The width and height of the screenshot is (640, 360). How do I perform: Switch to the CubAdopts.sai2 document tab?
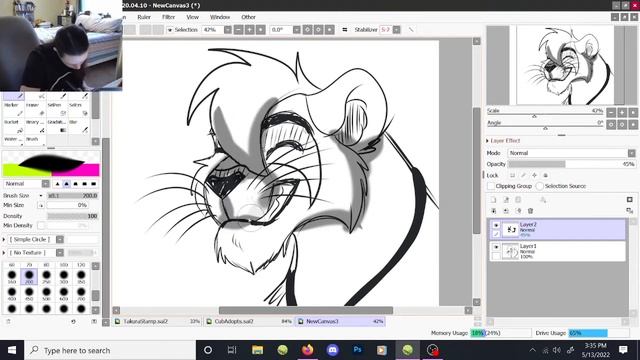point(249,321)
